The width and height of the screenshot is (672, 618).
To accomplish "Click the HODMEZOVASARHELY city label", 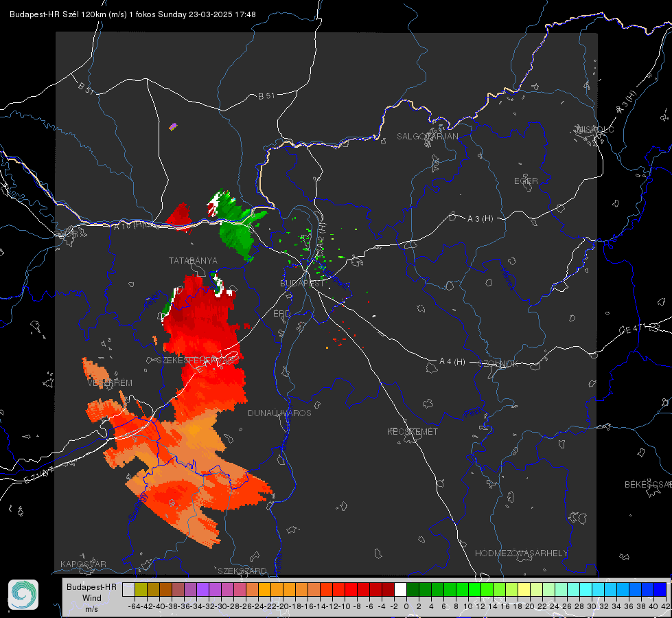I will (521, 553).
